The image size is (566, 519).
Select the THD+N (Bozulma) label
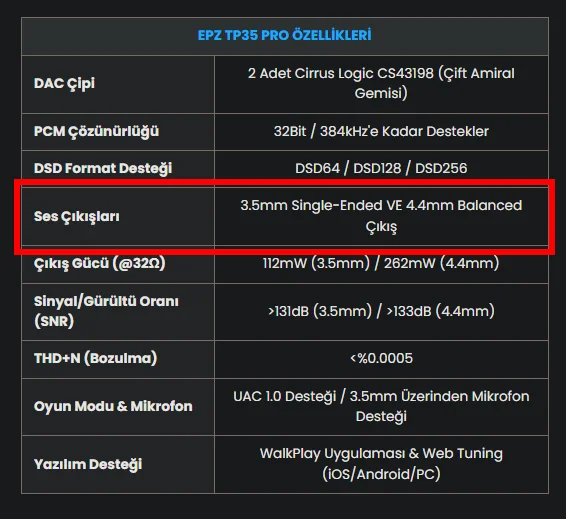click(x=96, y=358)
